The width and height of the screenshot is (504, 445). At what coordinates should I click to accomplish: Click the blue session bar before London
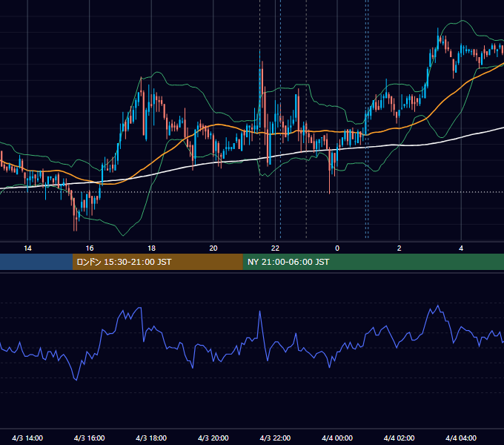coord(36,262)
